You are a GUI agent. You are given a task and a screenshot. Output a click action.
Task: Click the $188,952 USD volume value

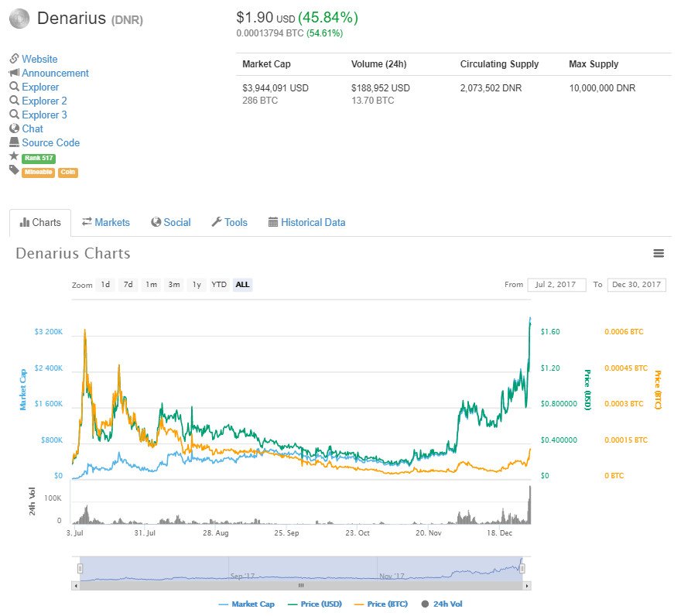click(x=381, y=88)
